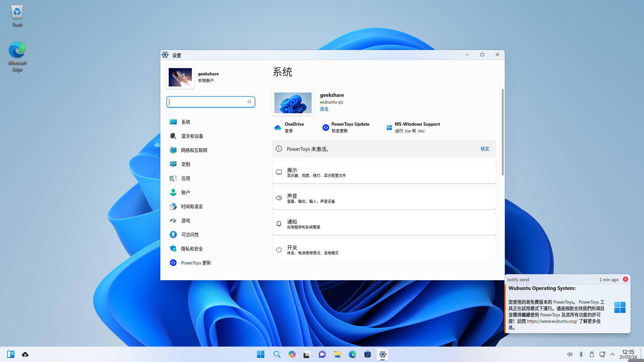Click 核实 to verify PowerToys activation
Image resolution: width=644 pixels, height=362 pixels.
(x=485, y=149)
